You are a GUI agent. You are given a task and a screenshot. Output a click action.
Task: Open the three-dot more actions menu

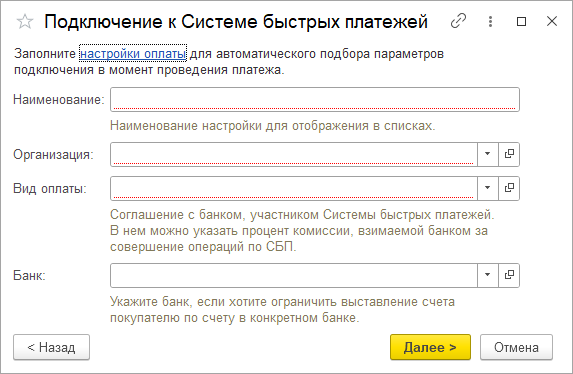(x=490, y=21)
